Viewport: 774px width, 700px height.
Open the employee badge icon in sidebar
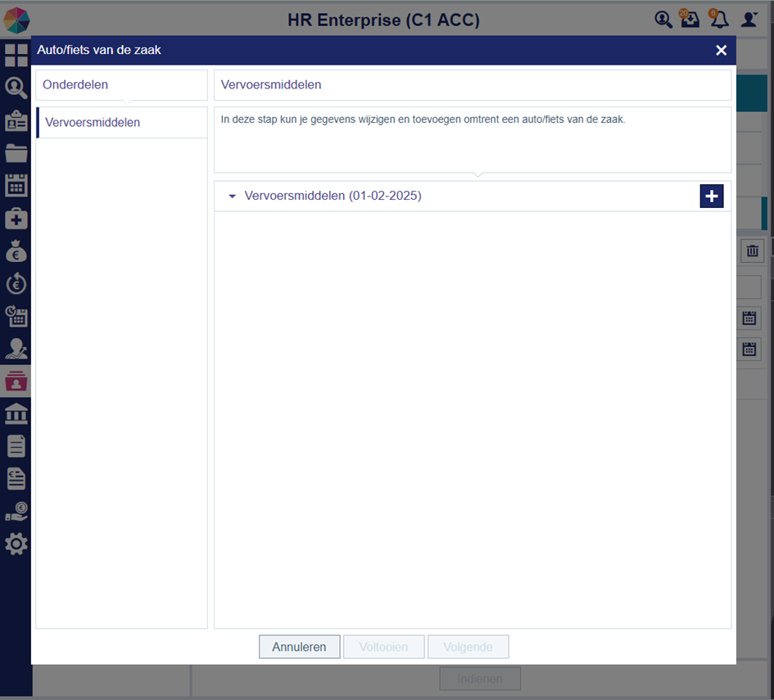pos(16,120)
